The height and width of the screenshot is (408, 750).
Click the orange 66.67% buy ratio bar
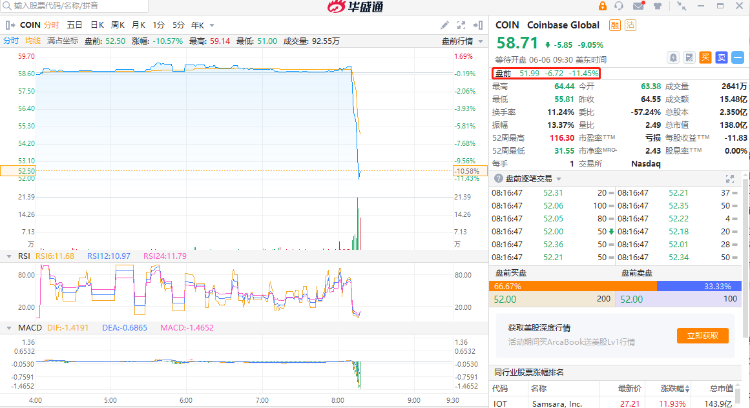tap(573, 286)
